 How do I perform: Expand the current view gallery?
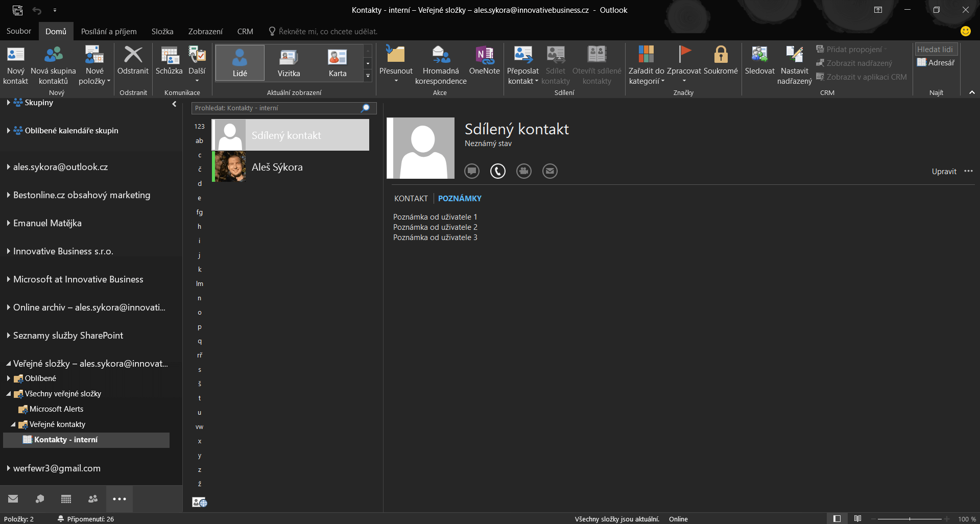coord(368,76)
